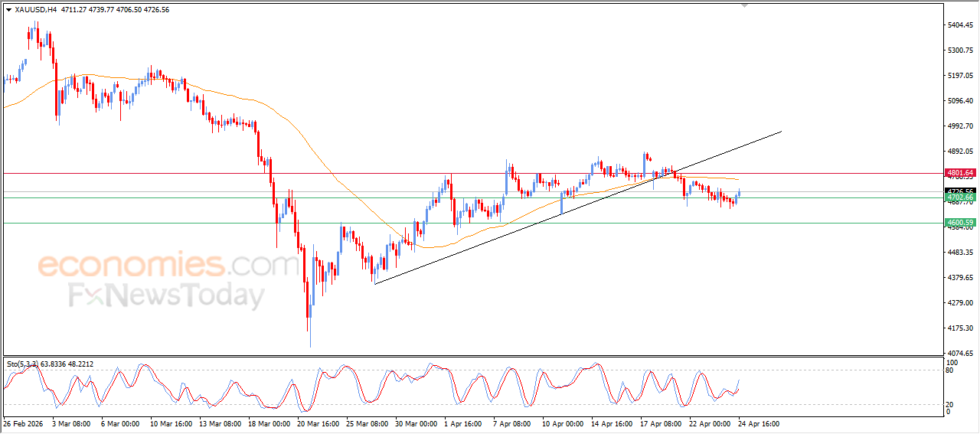Click the 17 Apr 08:00 time label
980x434 pixels.
pyautogui.click(x=661, y=423)
